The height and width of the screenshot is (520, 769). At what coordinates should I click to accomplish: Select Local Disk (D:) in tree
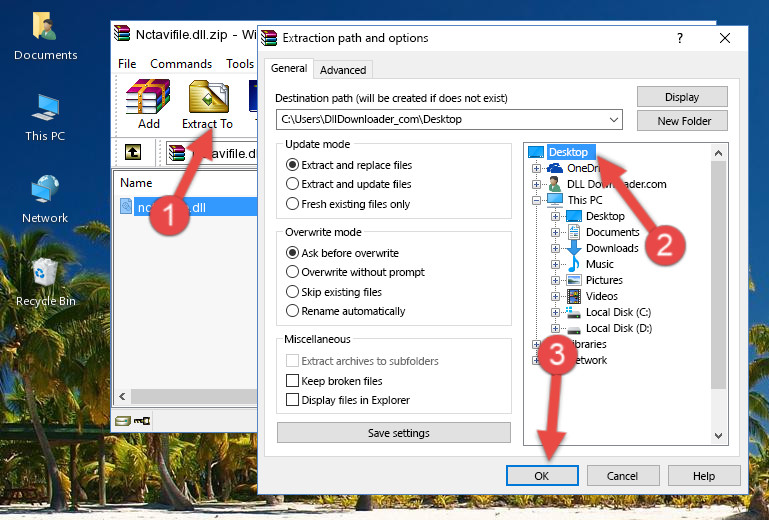pyautogui.click(x=618, y=328)
